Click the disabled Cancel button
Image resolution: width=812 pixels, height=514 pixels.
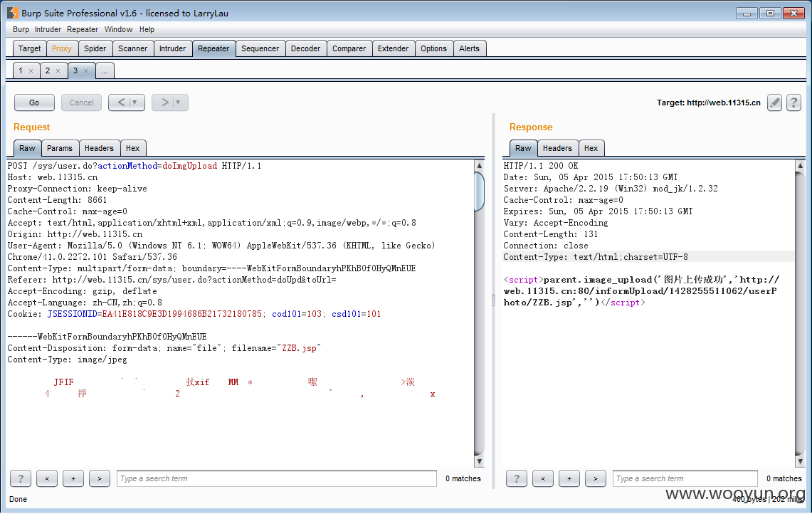(x=81, y=103)
